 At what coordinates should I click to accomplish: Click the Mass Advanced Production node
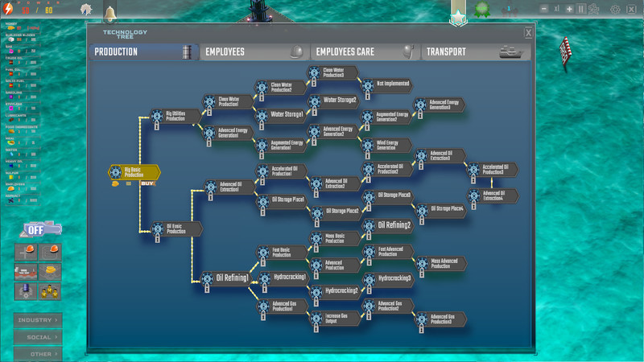click(x=443, y=263)
